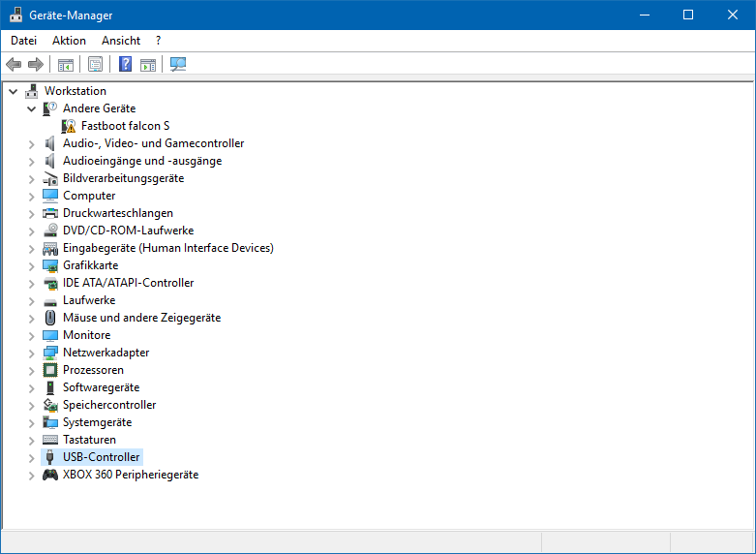756x554 pixels.
Task: Expand Audio-, Video- und Gamecontroller
Action: pos(32,143)
